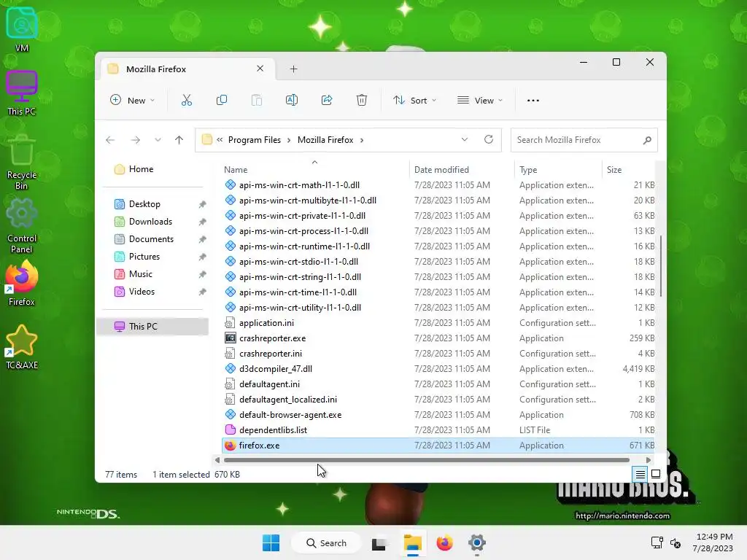Screen dimensions: 747x560
Task: Open the Sort dropdown menu
Action: (414, 100)
